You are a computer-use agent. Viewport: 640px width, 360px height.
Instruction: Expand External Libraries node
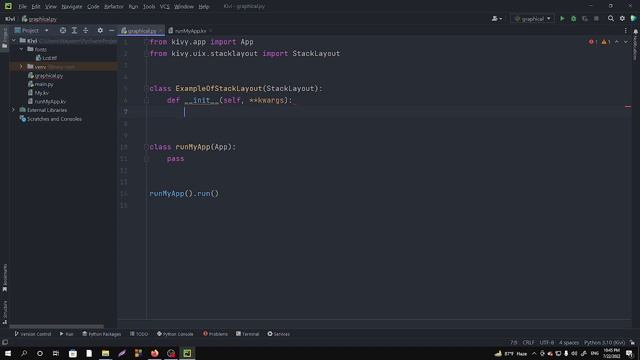(x=13, y=110)
